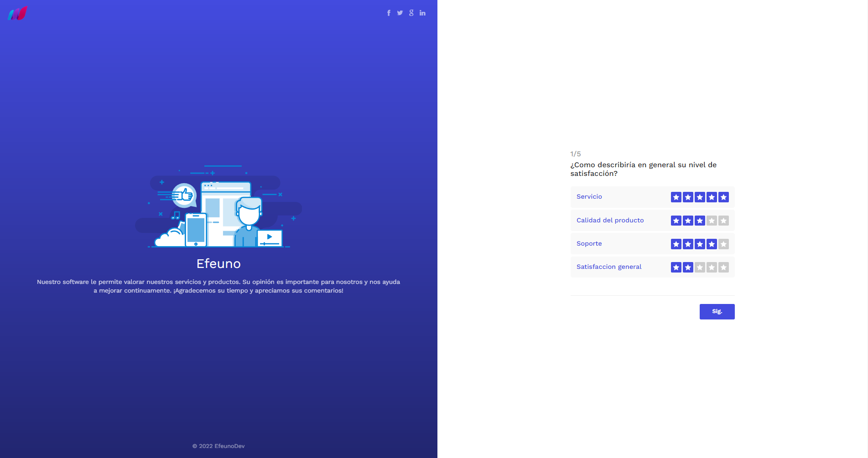The width and height of the screenshot is (868, 458).
Task: Click the feedback illustration image
Action: pos(218,206)
